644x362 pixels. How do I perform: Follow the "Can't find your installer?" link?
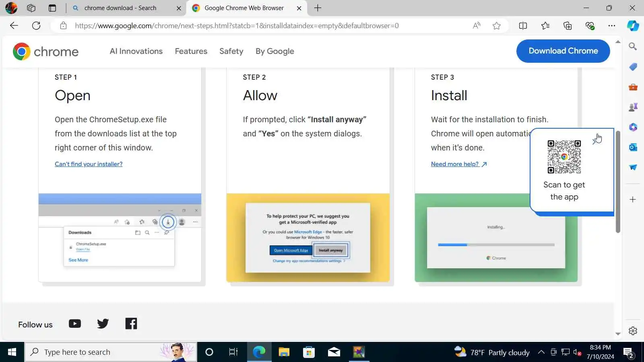[x=89, y=164]
